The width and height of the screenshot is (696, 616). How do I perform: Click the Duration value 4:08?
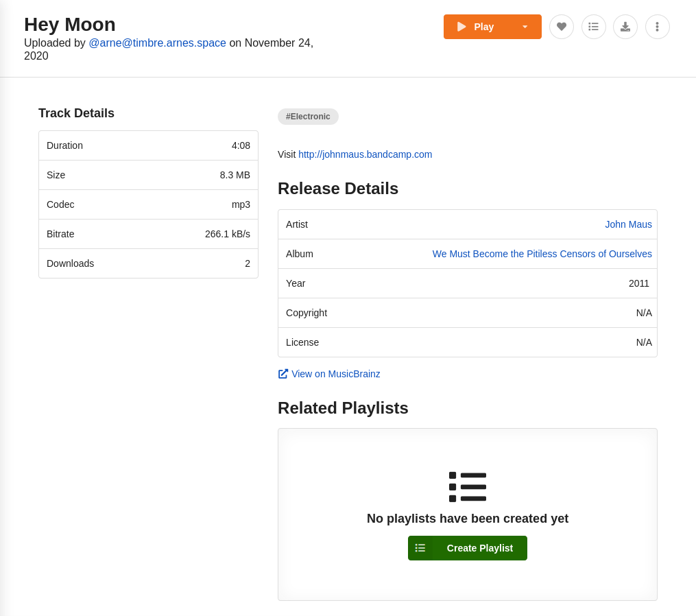[x=241, y=145]
